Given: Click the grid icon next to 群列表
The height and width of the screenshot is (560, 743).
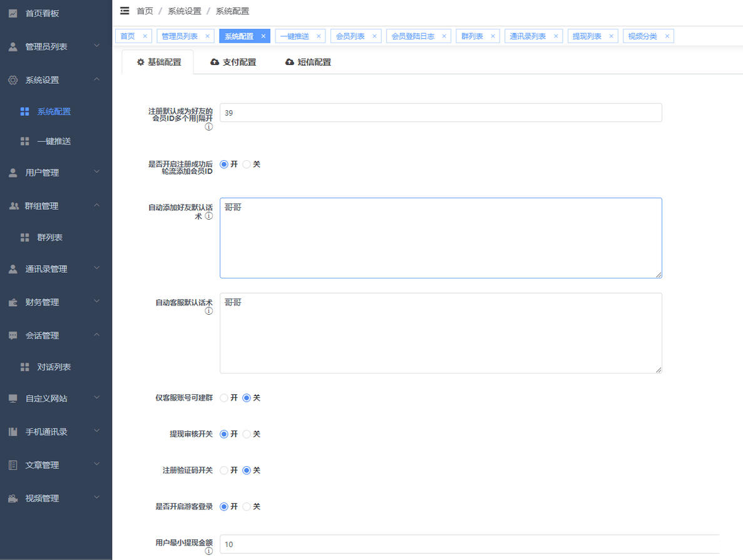Looking at the screenshot, I should point(25,238).
